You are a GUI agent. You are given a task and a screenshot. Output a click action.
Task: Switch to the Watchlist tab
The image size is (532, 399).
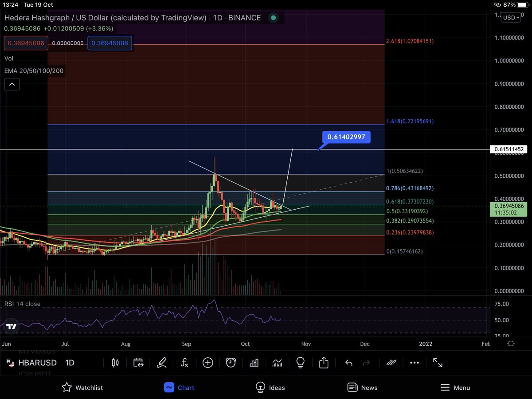(82, 387)
